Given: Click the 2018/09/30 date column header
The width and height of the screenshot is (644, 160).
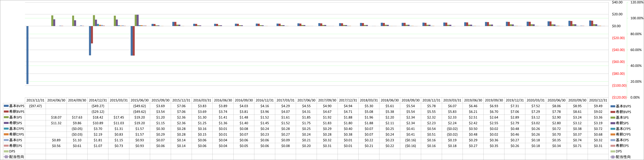Looking at the screenshot, I should pyautogui.click(x=411, y=100).
